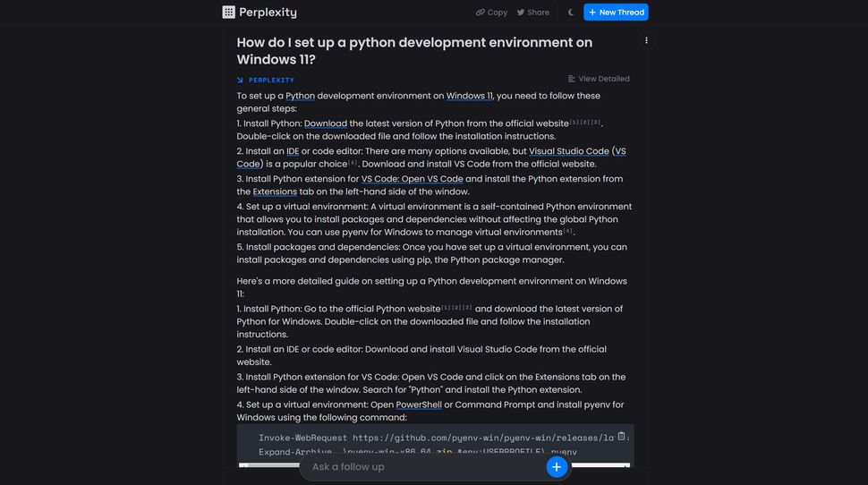This screenshot has height=485, width=868.
Task: Share the thread on Twitter
Action: [x=532, y=13]
